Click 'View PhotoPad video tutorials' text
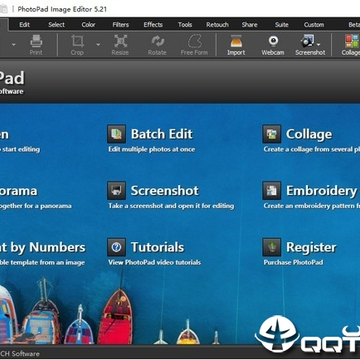The width and height of the screenshot is (360, 360). click(x=154, y=263)
